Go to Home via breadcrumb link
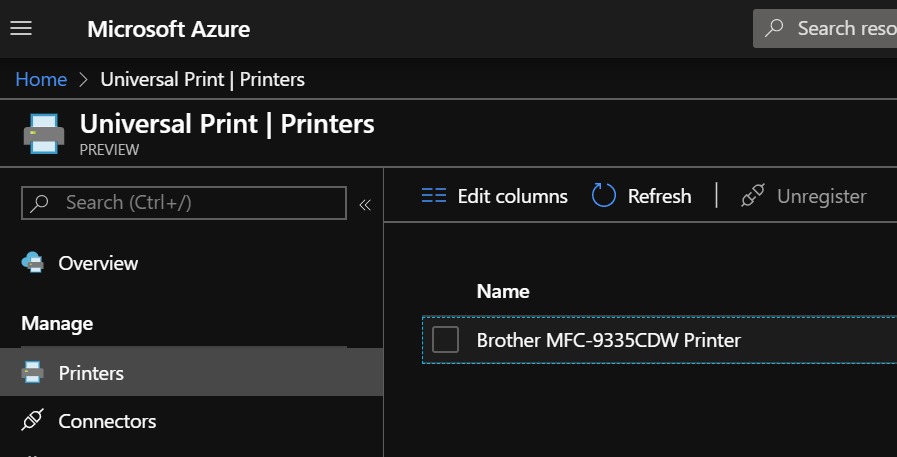This screenshot has height=457, width=897. (x=41, y=79)
